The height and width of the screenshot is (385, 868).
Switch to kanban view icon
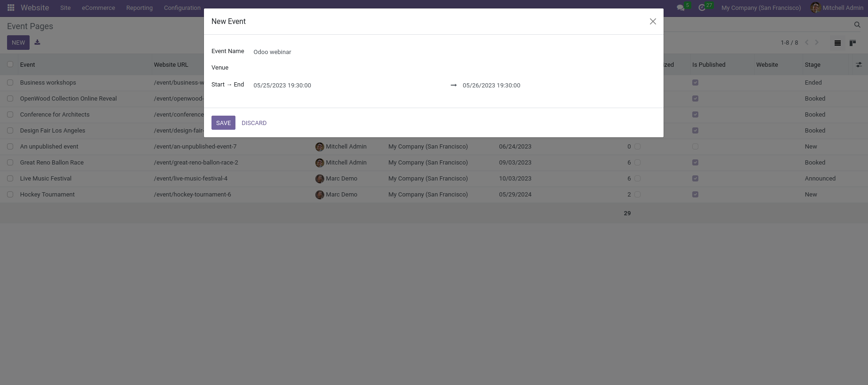pyautogui.click(x=852, y=43)
